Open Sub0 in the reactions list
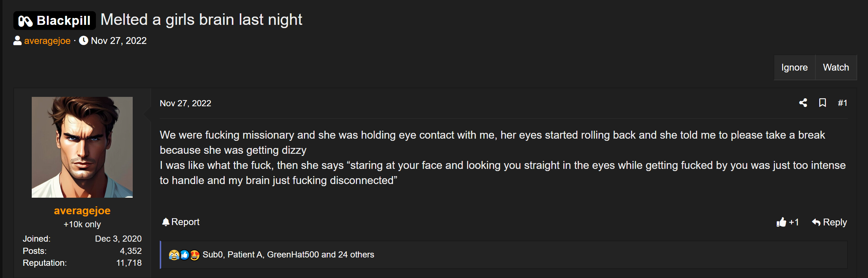The width and height of the screenshot is (868, 278). coord(213,255)
